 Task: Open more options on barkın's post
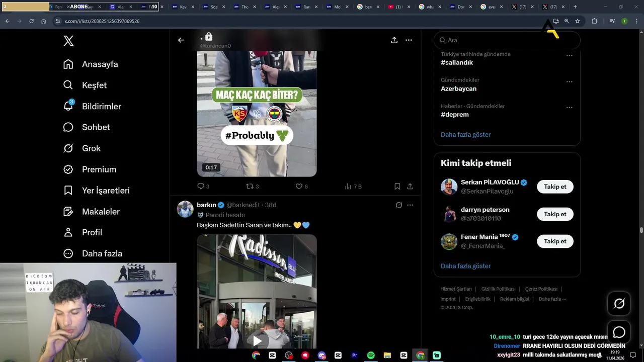[x=410, y=205]
